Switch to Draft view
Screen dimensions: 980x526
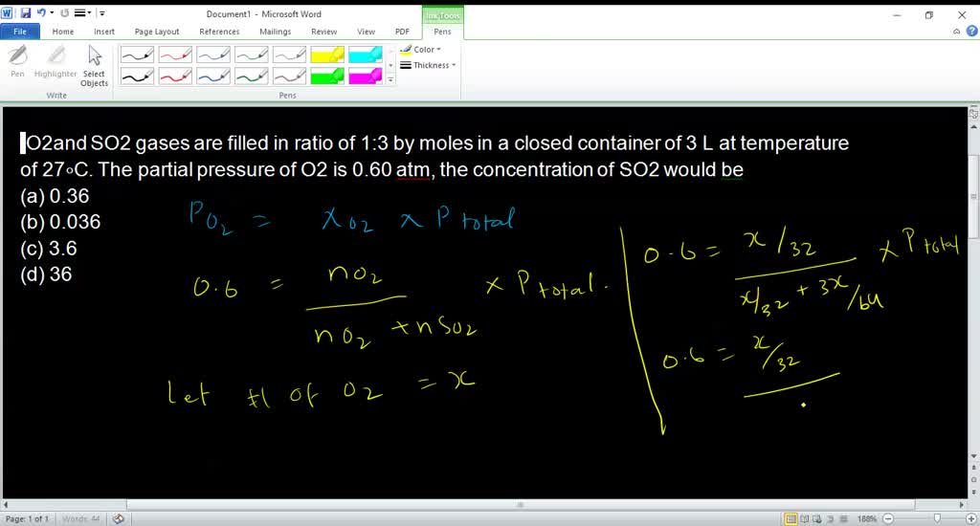coord(844,518)
